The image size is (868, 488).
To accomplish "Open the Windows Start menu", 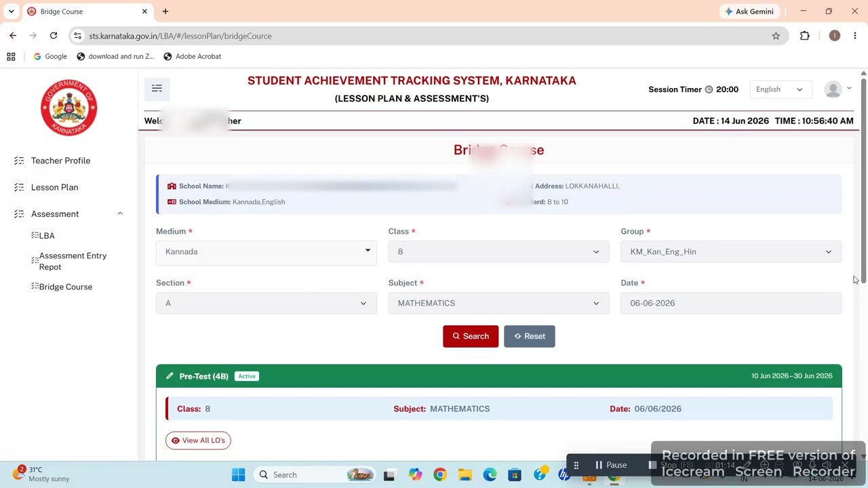I will 238,475.
